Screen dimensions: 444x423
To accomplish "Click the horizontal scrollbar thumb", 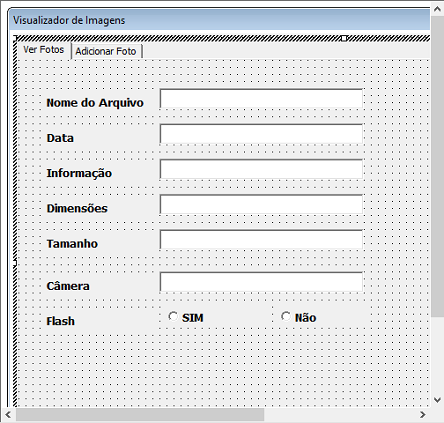I will click(x=140, y=415).
